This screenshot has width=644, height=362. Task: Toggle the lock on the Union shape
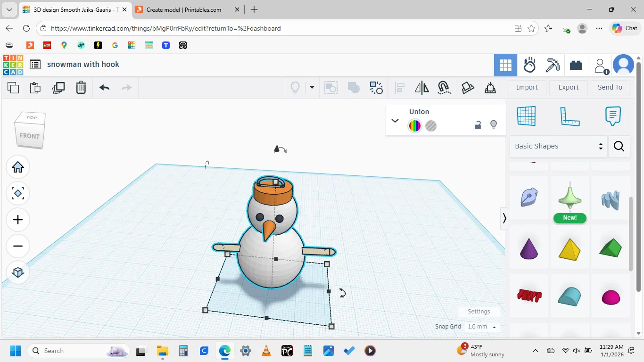(478, 125)
